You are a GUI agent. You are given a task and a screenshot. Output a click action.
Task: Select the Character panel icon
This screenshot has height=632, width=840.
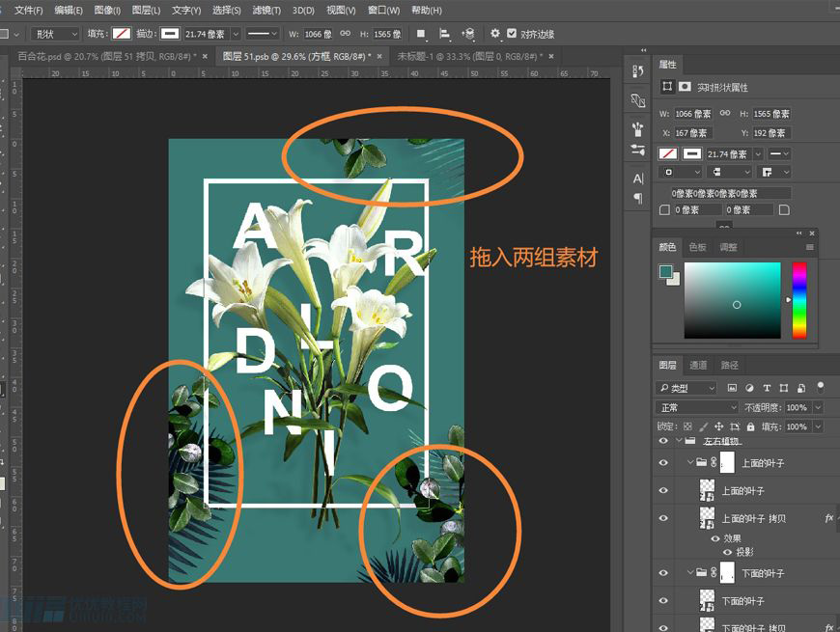(x=638, y=179)
